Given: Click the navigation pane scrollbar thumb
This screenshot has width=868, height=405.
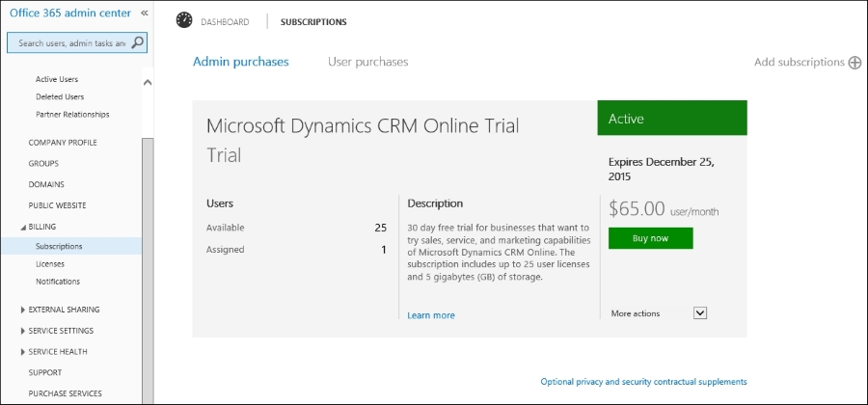Looking at the screenshot, I should pyautogui.click(x=148, y=271).
